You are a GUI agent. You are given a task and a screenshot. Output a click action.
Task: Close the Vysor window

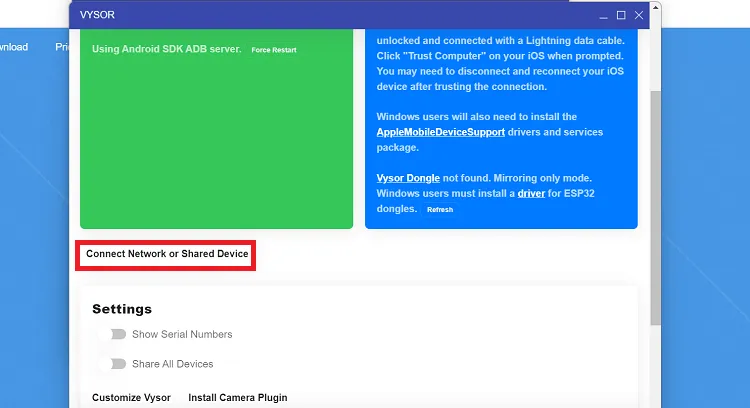[639, 15]
